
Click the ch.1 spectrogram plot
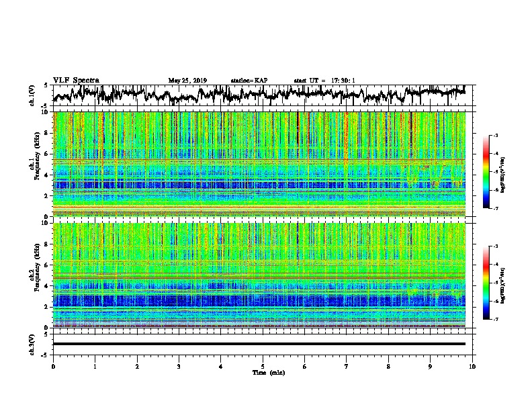point(259,164)
